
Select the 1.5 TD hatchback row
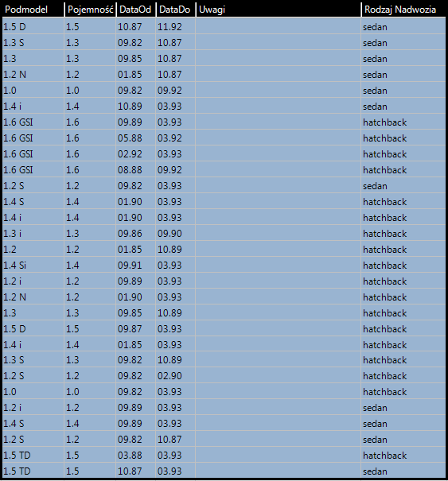(224, 455)
